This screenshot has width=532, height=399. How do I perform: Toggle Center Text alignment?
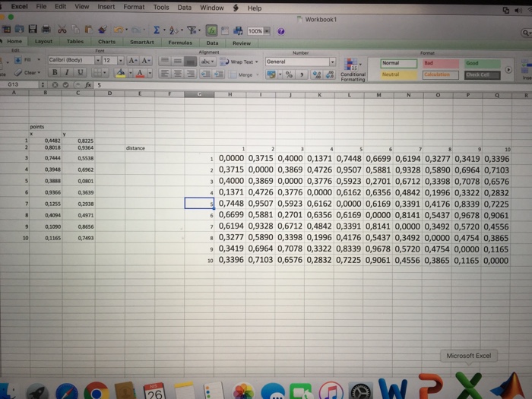tap(177, 73)
